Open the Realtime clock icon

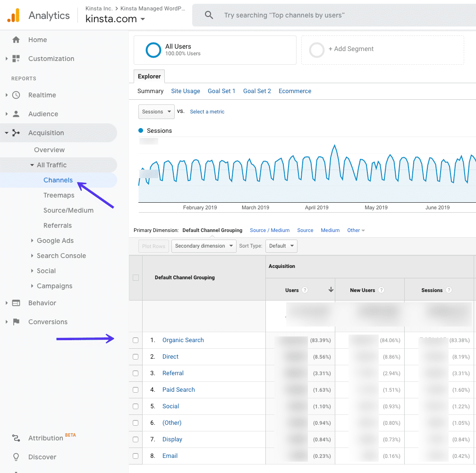tap(15, 95)
